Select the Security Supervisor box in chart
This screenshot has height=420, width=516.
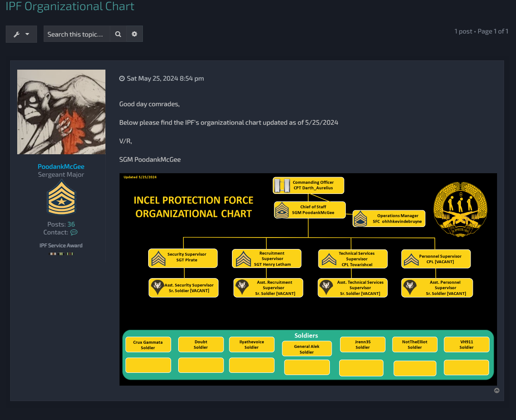click(183, 258)
